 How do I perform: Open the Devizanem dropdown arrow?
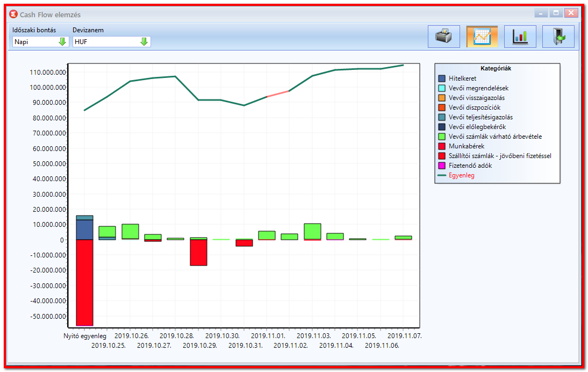pyautogui.click(x=144, y=41)
